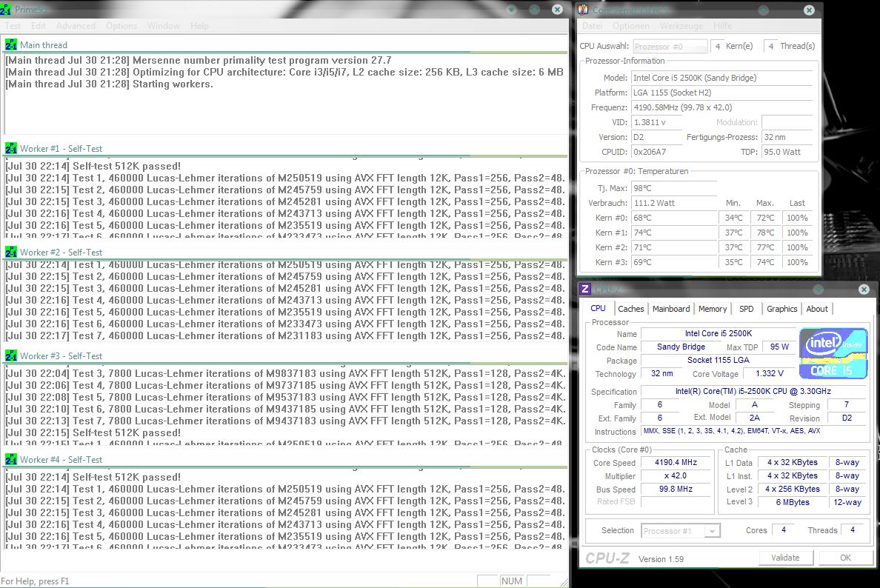
Task: Open Core Temp Optionen menu
Action: pyautogui.click(x=631, y=26)
